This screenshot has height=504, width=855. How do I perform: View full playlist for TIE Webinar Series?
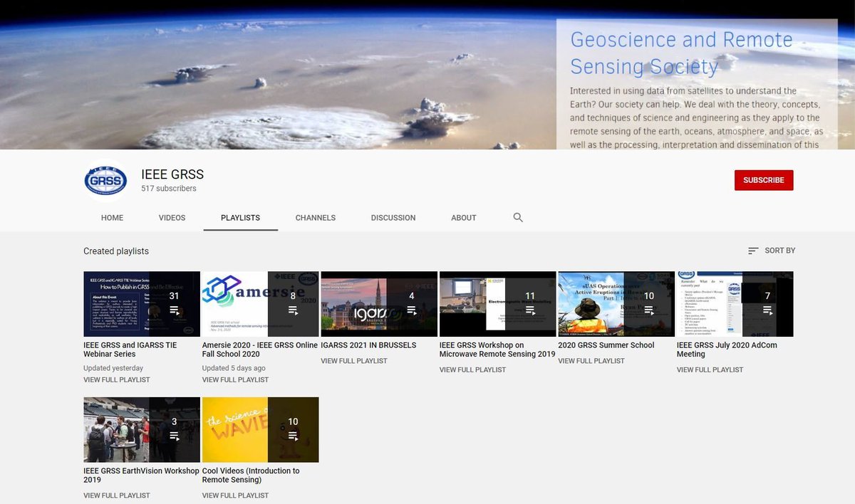tap(117, 379)
